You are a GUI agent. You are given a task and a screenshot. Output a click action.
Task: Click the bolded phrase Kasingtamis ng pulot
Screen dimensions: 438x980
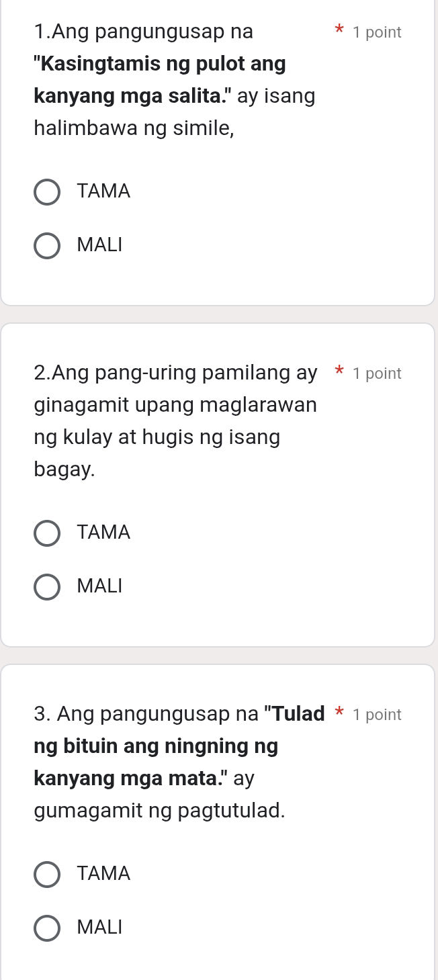[x=134, y=63]
